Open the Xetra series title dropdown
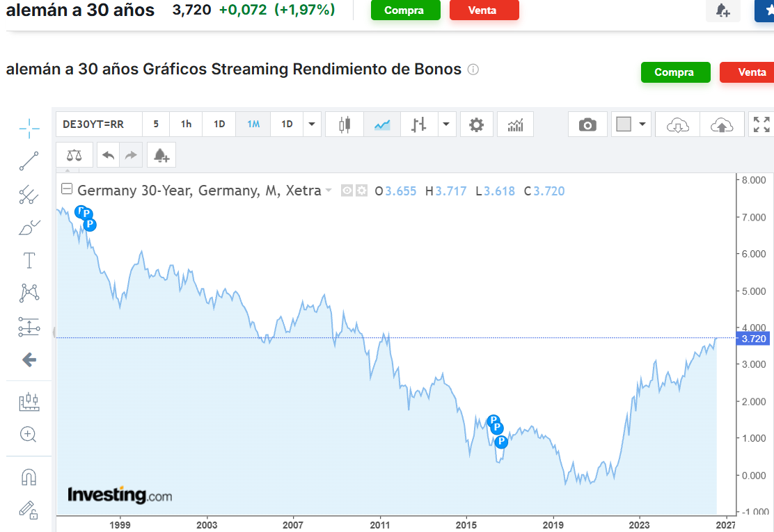 pyautogui.click(x=329, y=191)
